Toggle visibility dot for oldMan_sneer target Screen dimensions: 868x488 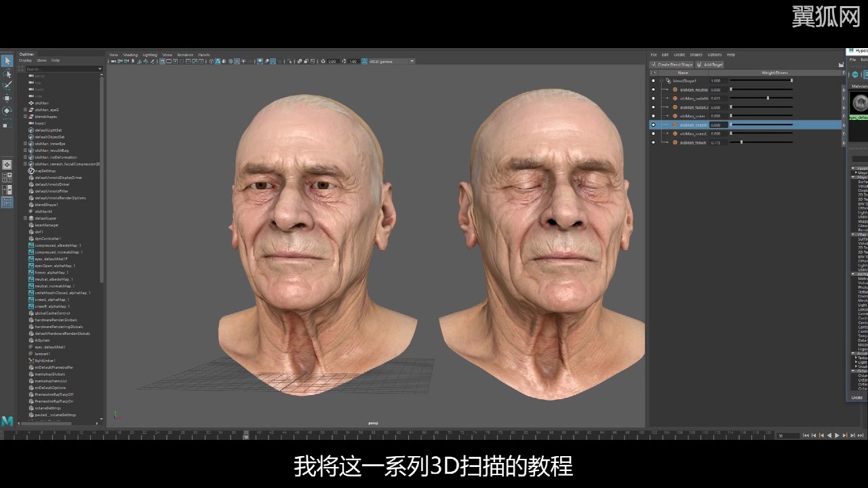(653, 116)
